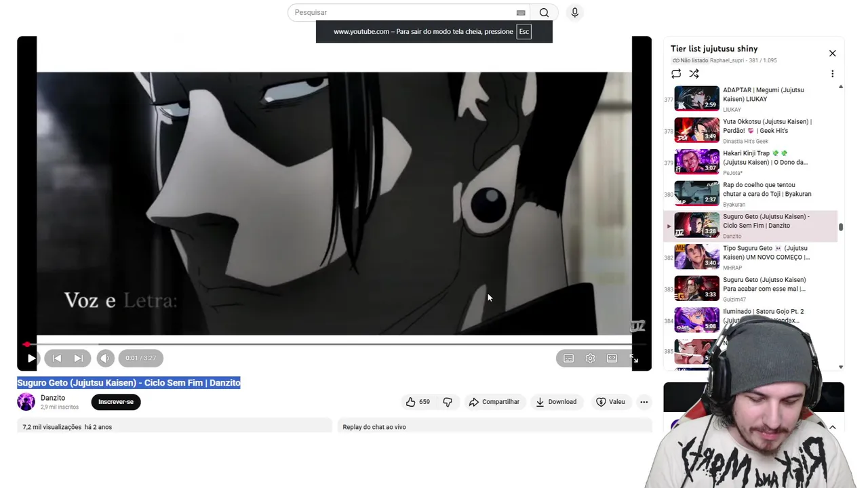Open Rap do coelho 2:37 thumbnail
This screenshot has width=868, height=488.
tap(696, 193)
